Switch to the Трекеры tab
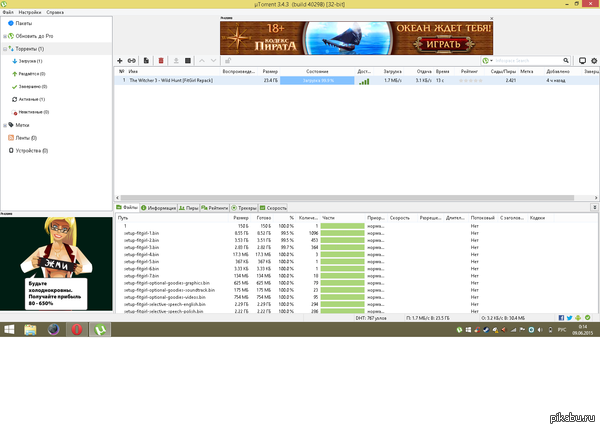This screenshot has height=429, width=600. (x=244, y=208)
